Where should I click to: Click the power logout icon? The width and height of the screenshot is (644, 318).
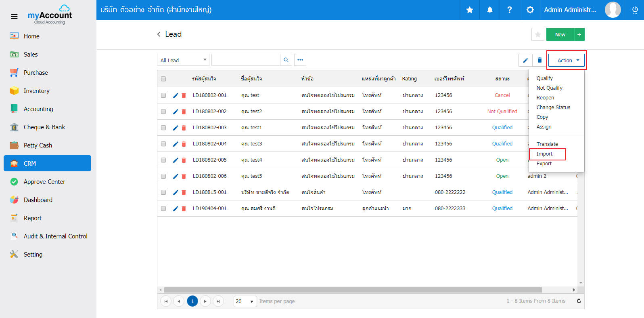pos(635,10)
